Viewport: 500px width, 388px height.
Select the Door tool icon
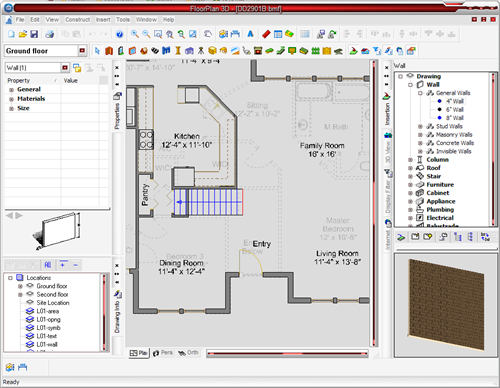click(x=121, y=51)
